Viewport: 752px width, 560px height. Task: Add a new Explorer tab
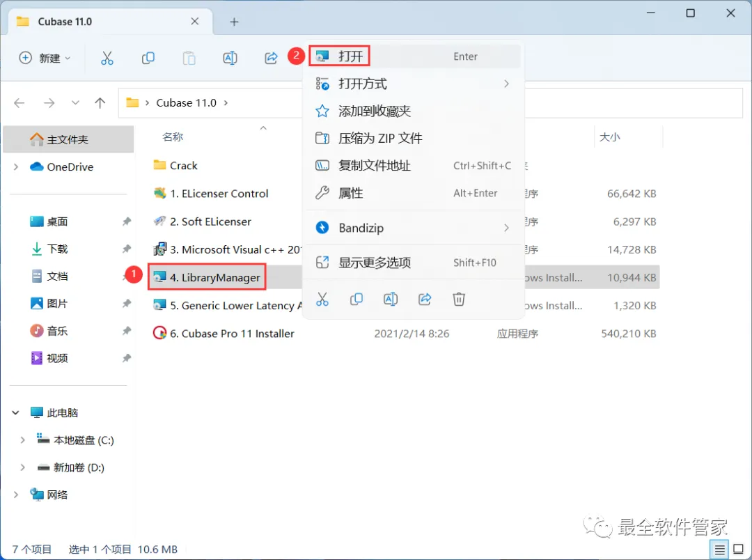[x=234, y=22]
